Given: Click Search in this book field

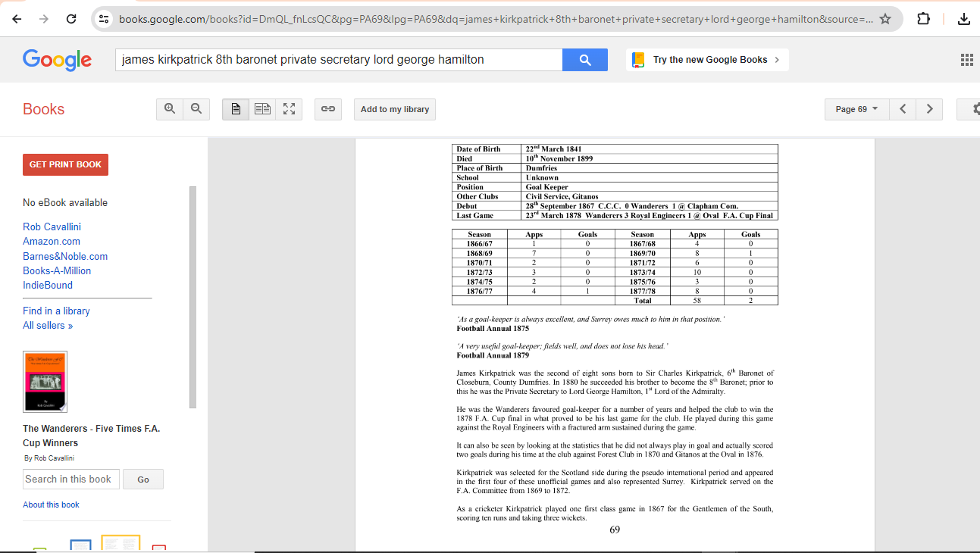Looking at the screenshot, I should coord(71,479).
